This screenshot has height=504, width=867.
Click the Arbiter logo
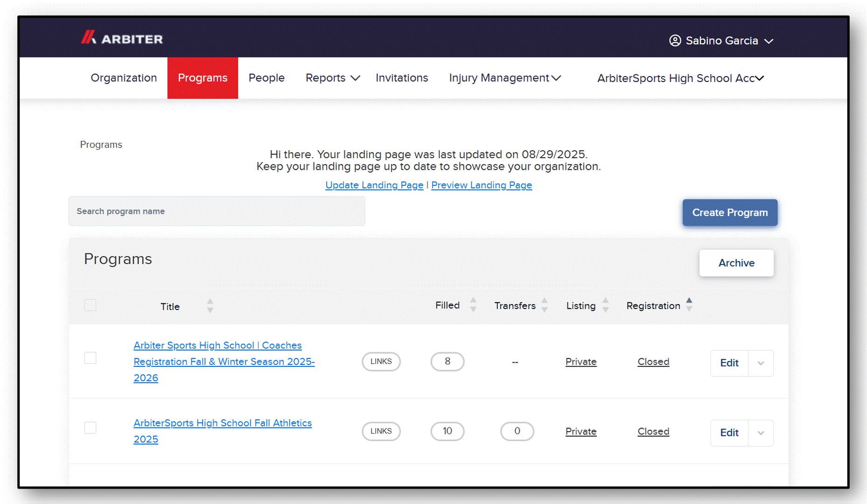(122, 38)
